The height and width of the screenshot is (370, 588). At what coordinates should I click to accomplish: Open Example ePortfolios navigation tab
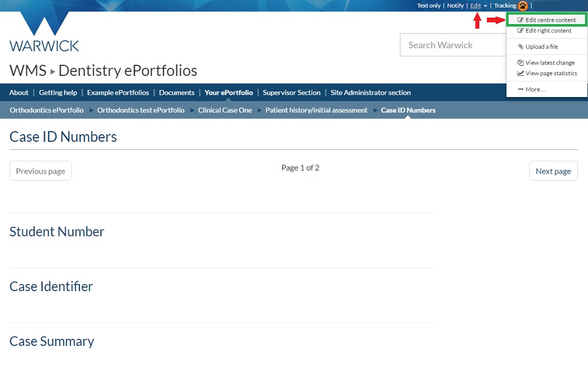118,92
